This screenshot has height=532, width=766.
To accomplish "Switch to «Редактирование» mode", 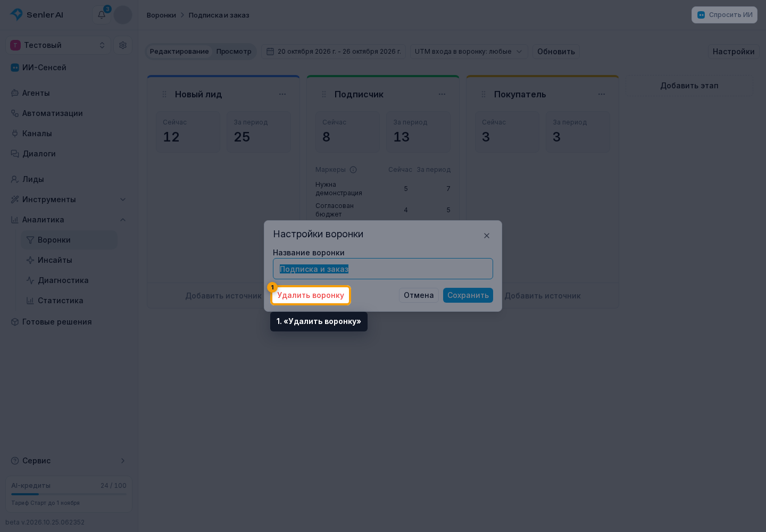I will pos(179,52).
